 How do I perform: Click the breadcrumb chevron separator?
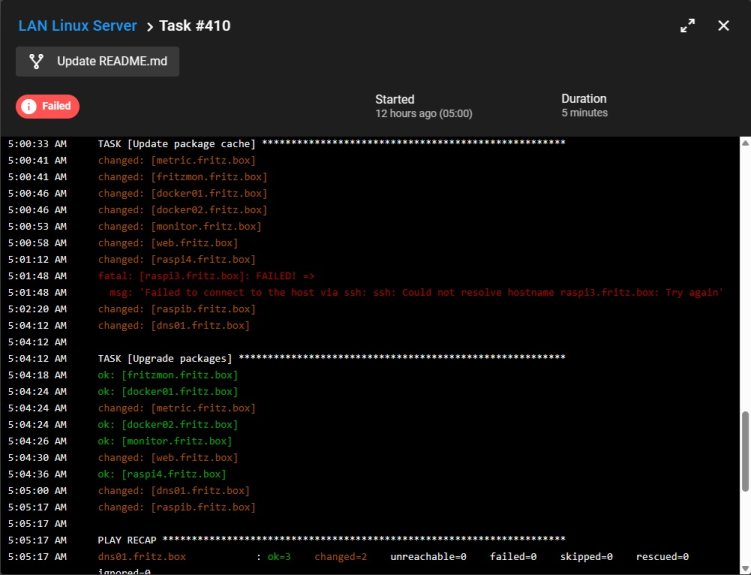coord(149,26)
